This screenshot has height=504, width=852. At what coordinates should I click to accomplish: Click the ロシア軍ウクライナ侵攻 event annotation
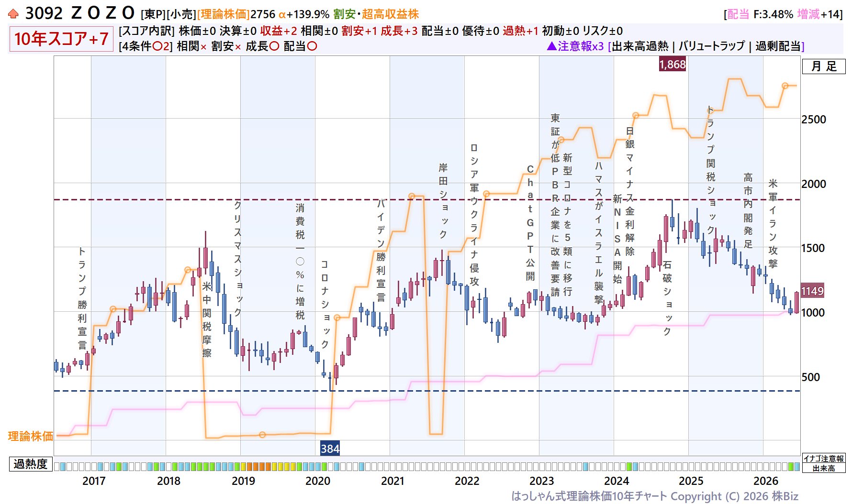pos(474,215)
